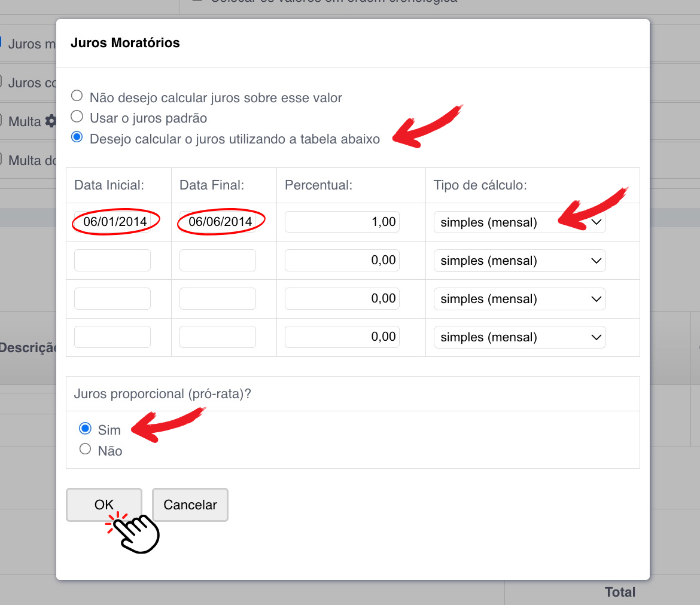This screenshot has width=700, height=605.
Task: Click Data Final field showing 06/06/2014
Action: pos(218,222)
